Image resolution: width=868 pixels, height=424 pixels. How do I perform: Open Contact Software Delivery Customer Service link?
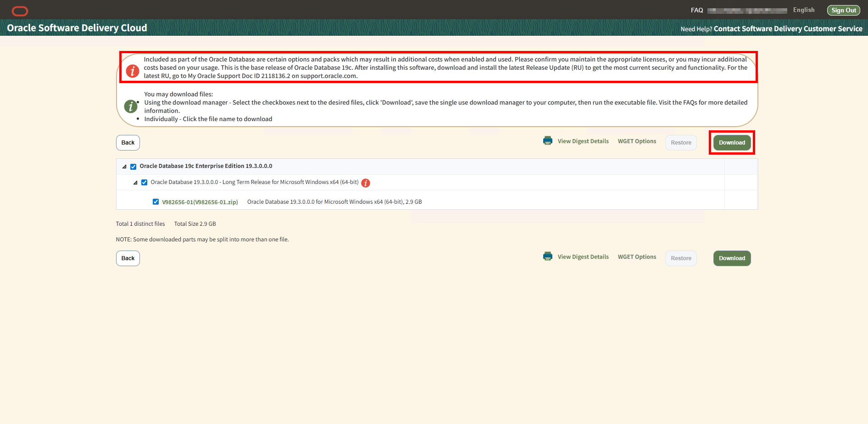(x=788, y=28)
